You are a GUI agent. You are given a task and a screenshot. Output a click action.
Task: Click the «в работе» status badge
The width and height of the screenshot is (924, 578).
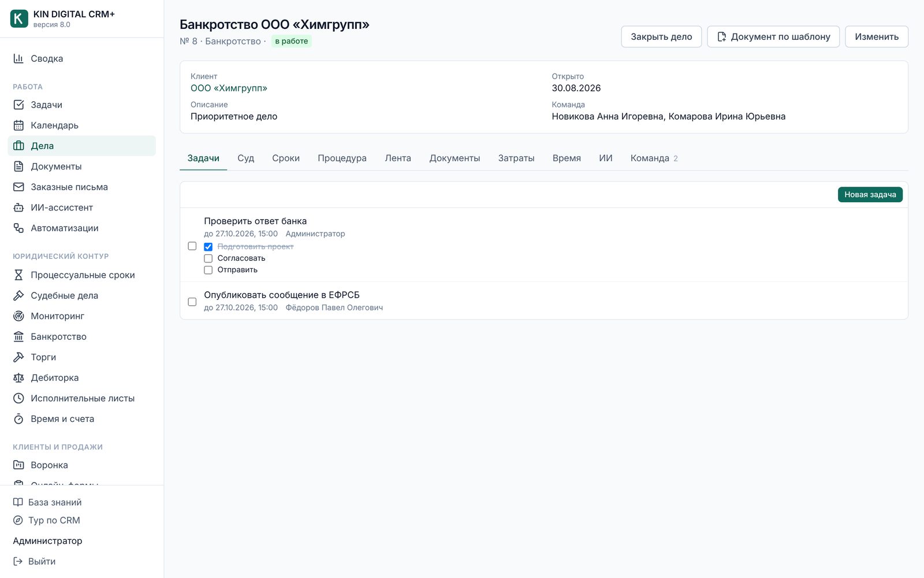point(292,41)
